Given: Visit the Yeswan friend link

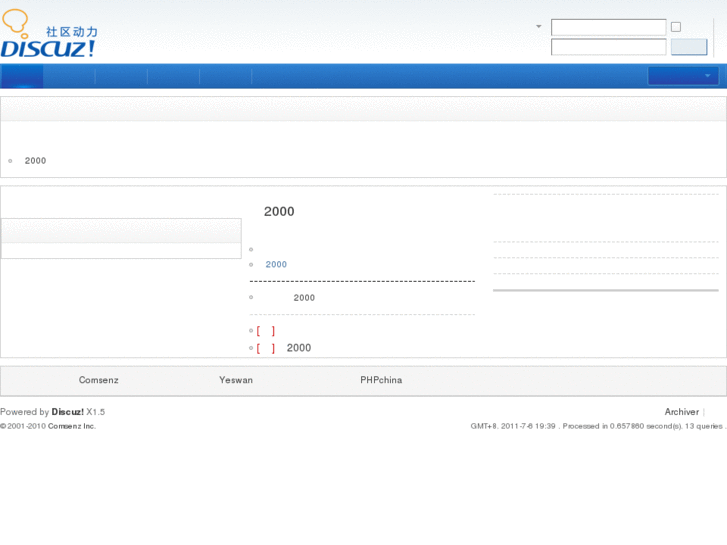Looking at the screenshot, I should [x=236, y=380].
